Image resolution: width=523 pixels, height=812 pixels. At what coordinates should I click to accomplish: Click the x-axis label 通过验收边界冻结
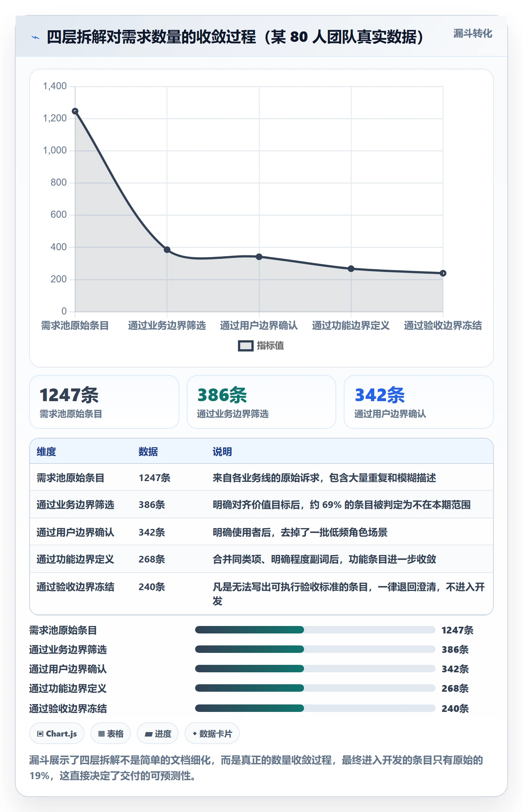coord(443,325)
